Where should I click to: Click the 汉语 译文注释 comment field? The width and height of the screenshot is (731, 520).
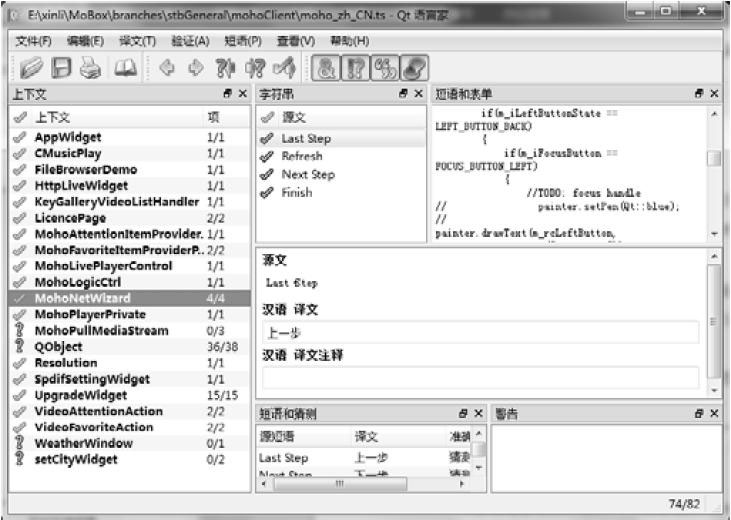(481, 378)
